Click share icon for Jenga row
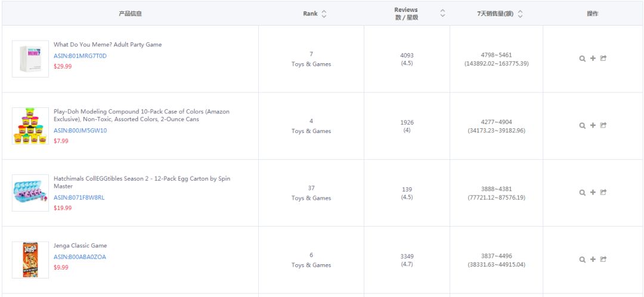Screen dimensions: 644x297 603,259
